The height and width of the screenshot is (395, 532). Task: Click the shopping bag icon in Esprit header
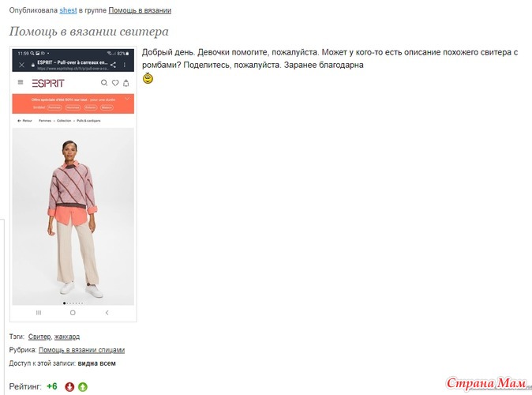click(x=126, y=82)
